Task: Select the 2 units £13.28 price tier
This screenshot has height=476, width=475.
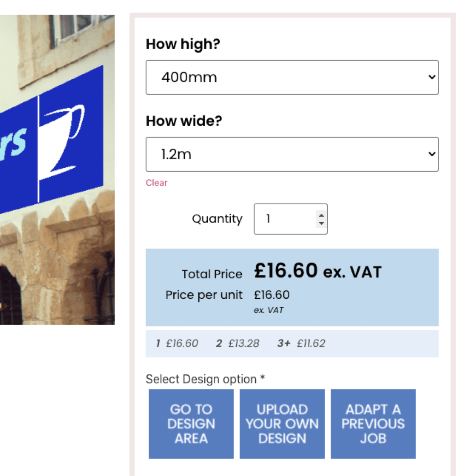Action: [x=238, y=344]
